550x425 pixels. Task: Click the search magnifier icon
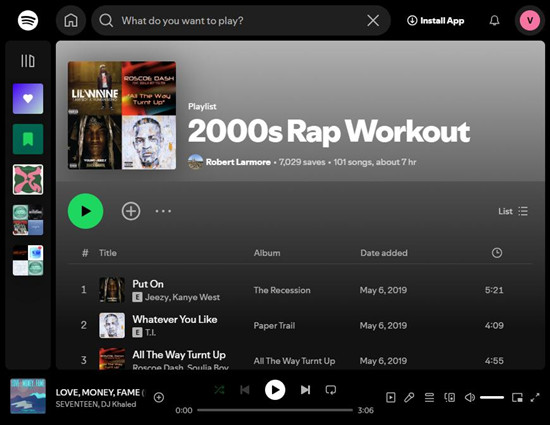coord(106,20)
